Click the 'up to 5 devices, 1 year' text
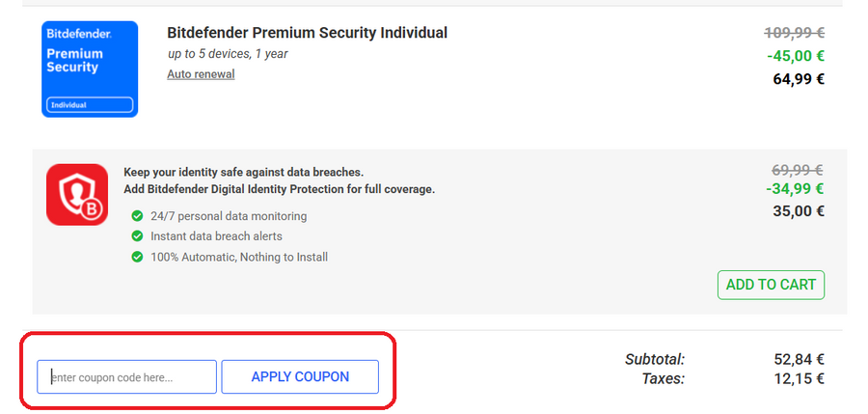 (227, 54)
